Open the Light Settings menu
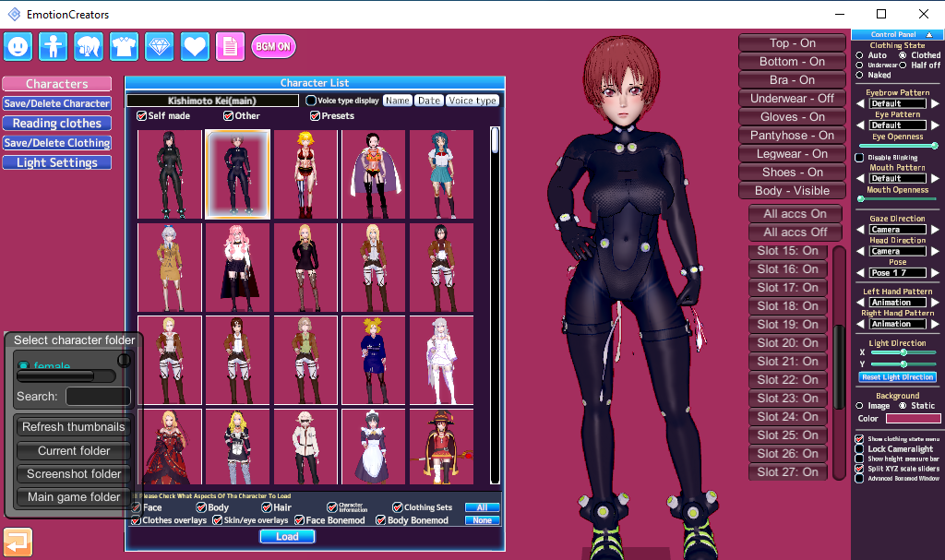Image resolution: width=945 pixels, height=560 pixels. [56, 162]
